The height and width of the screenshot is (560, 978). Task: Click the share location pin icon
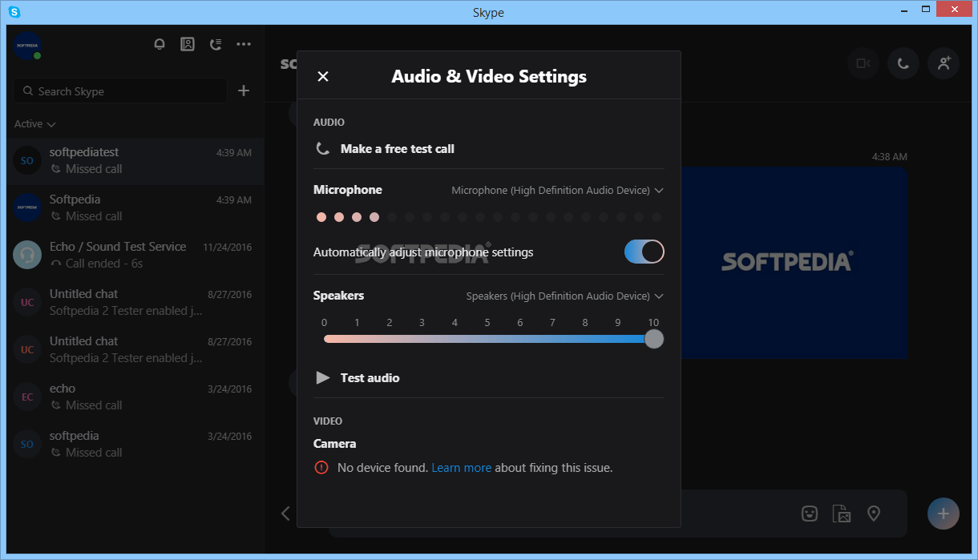coord(874,514)
